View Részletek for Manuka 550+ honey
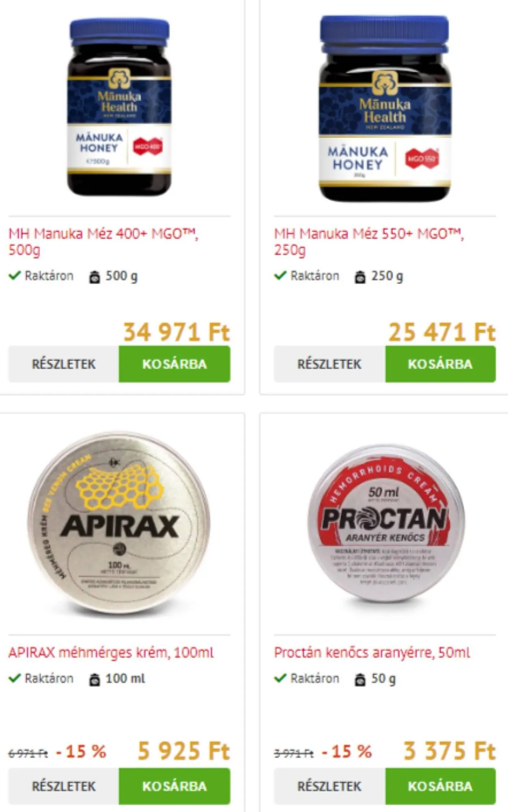 [x=329, y=364]
